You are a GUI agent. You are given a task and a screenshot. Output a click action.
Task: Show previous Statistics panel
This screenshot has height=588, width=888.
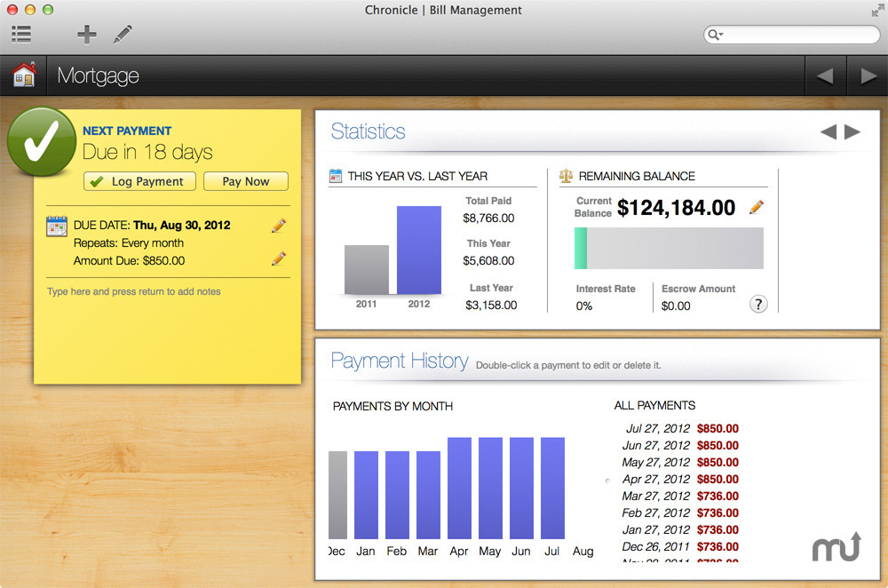pyautogui.click(x=828, y=132)
